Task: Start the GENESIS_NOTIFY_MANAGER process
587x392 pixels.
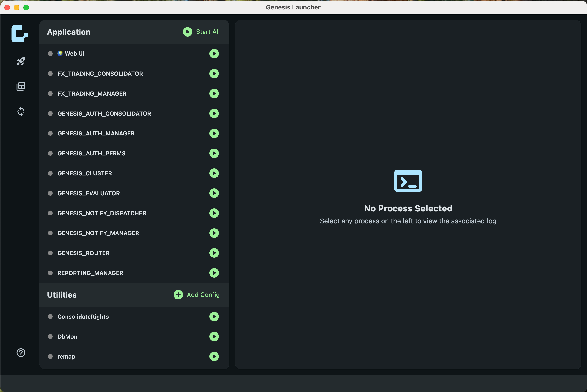Action: (x=214, y=233)
